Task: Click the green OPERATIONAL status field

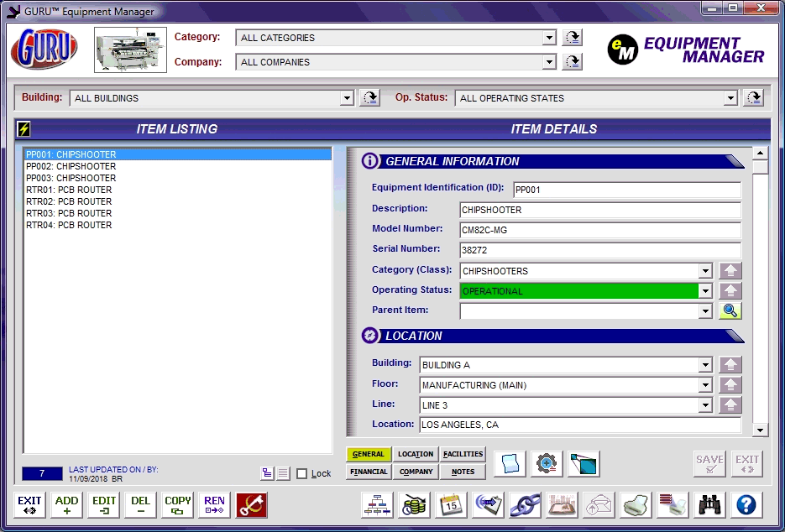Action: tap(579, 291)
